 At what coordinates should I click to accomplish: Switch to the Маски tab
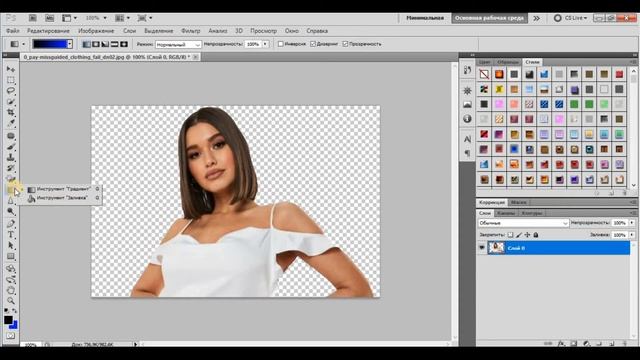click(518, 202)
